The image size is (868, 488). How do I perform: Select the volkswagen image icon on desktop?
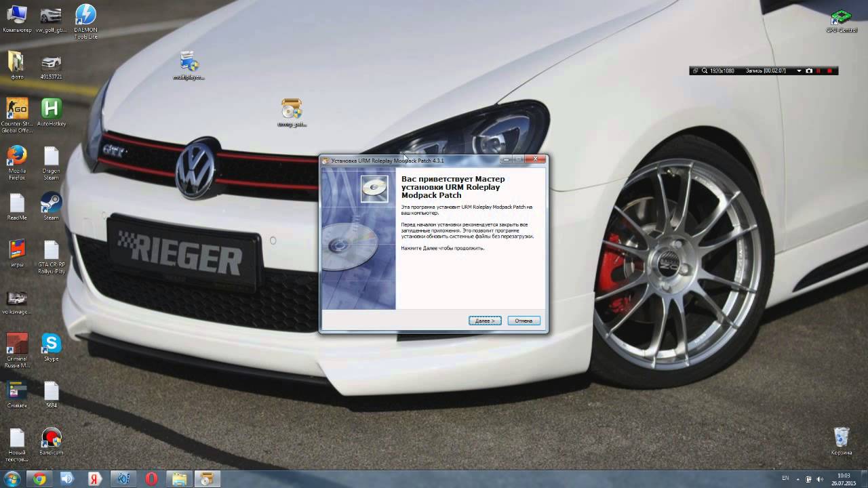(x=17, y=303)
